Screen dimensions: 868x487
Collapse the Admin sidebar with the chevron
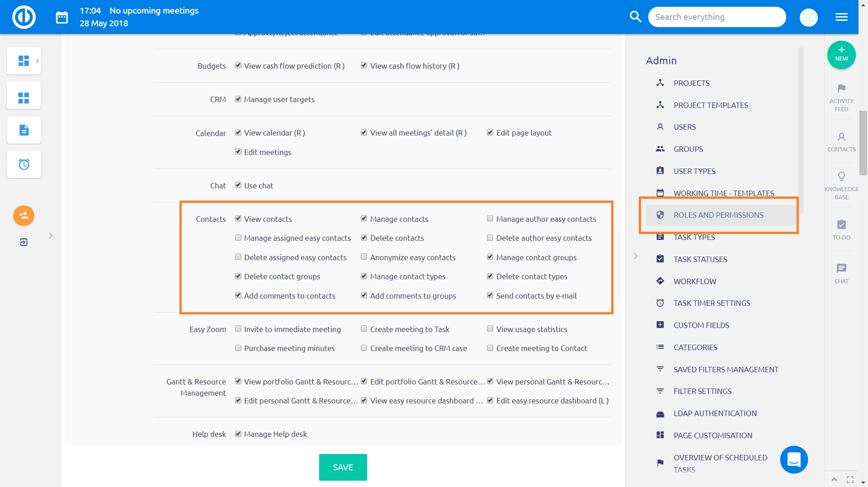click(x=636, y=256)
